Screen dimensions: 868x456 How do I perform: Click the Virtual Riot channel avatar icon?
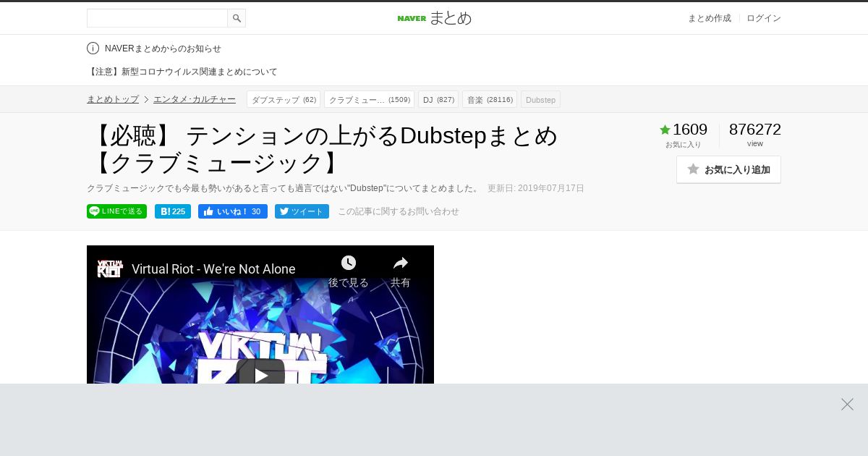(110, 269)
